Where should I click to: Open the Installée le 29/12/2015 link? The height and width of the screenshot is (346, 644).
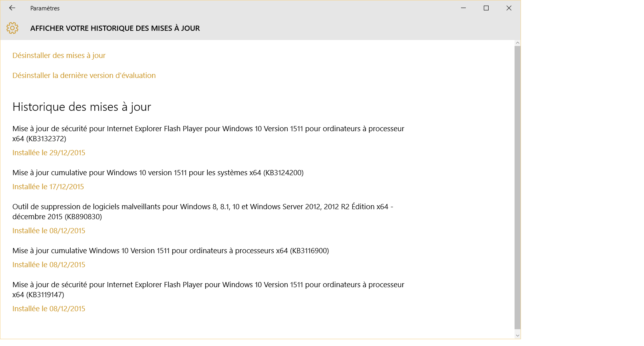coord(49,153)
